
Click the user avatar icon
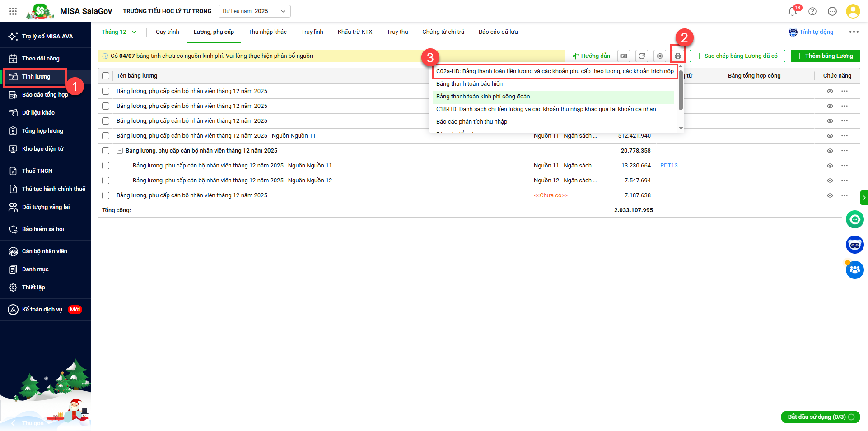(x=853, y=11)
